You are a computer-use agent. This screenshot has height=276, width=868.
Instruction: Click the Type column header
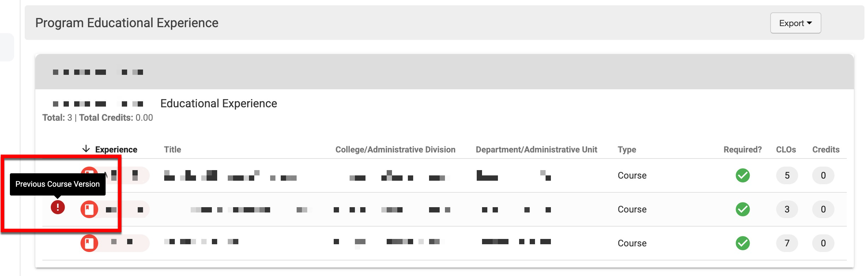[x=626, y=150]
